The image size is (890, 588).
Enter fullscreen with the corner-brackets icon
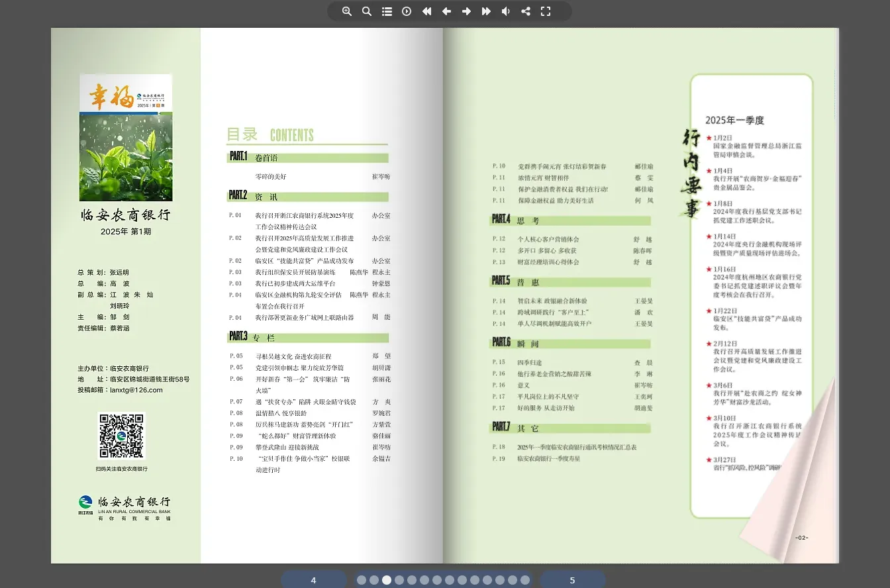pyautogui.click(x=546, y=11)
